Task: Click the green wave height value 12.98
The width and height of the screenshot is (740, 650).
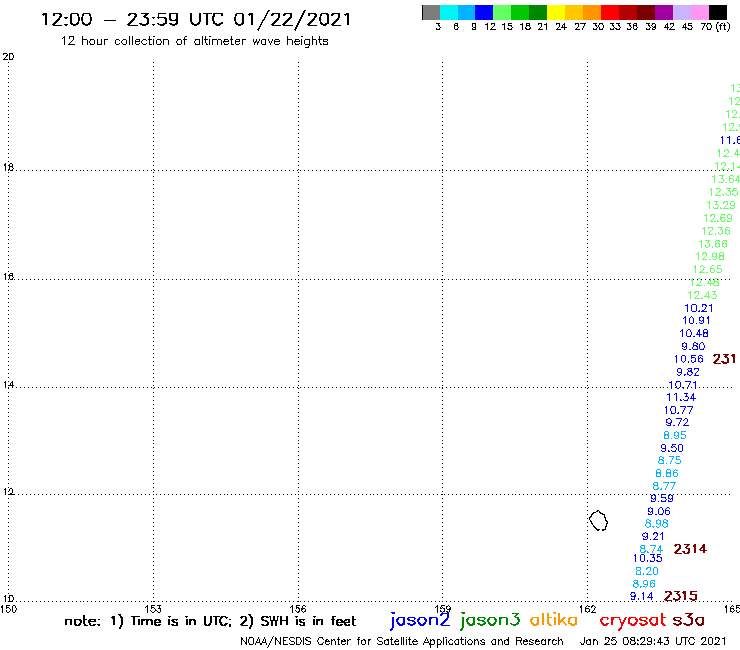Action: [x=710, y=256]
